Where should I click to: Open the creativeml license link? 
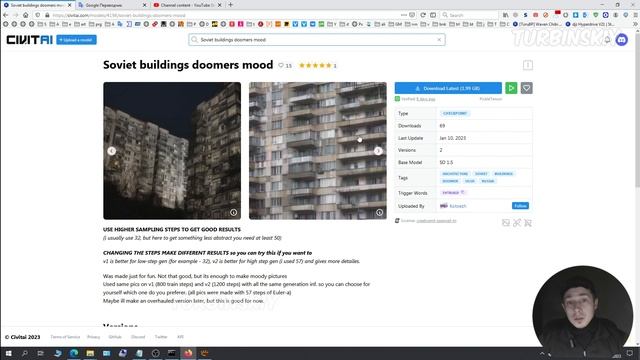(x=436, y=221)
